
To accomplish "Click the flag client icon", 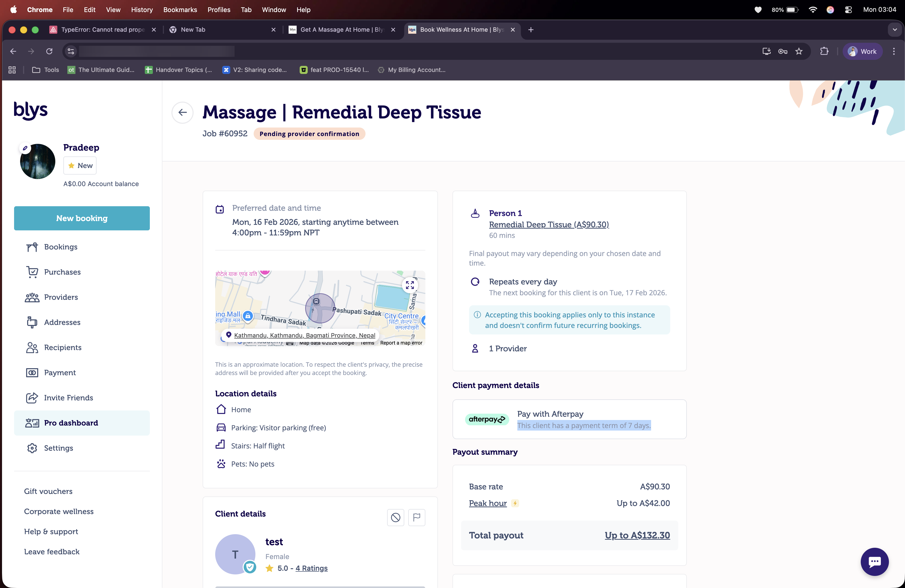I will 416,517.
